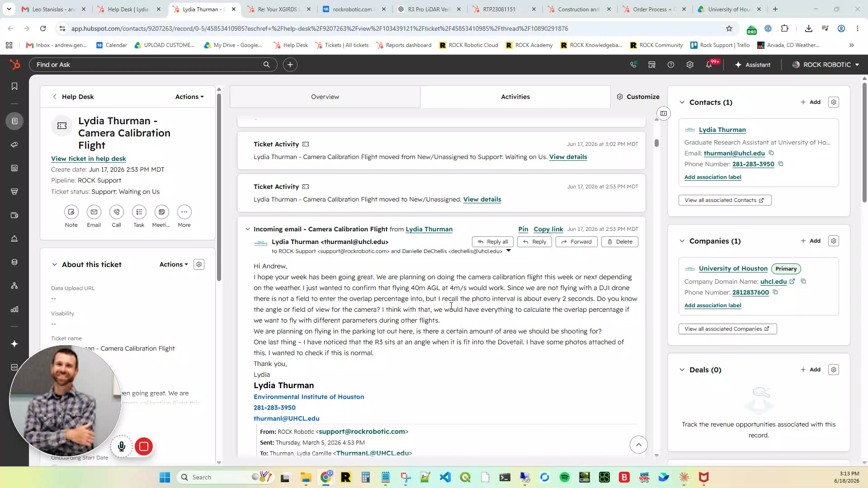Image resolution: width=868 pixels, height=488 pixels.
Task: Collapse the Contacts (1) card
Action: pos(682,102)
